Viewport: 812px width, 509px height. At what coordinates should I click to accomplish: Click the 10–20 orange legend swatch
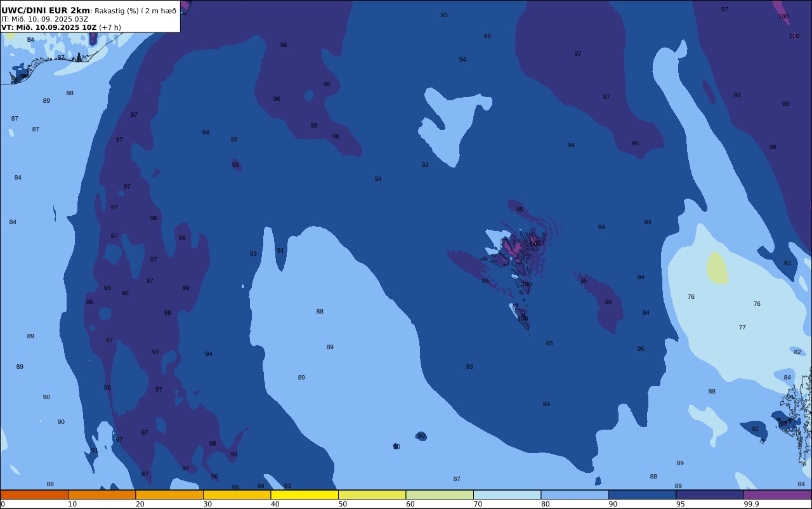101,494
